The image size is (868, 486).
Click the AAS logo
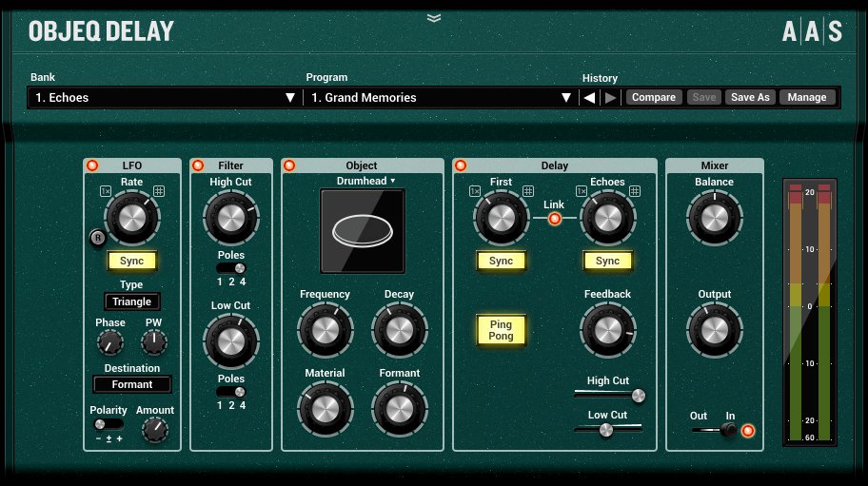click(x=811, y=32)
